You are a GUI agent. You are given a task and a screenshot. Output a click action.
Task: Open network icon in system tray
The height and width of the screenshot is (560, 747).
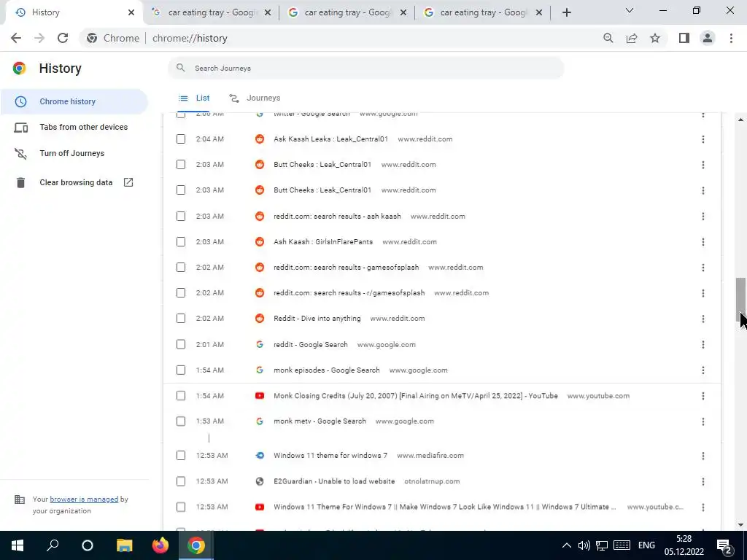click(602, 545)
